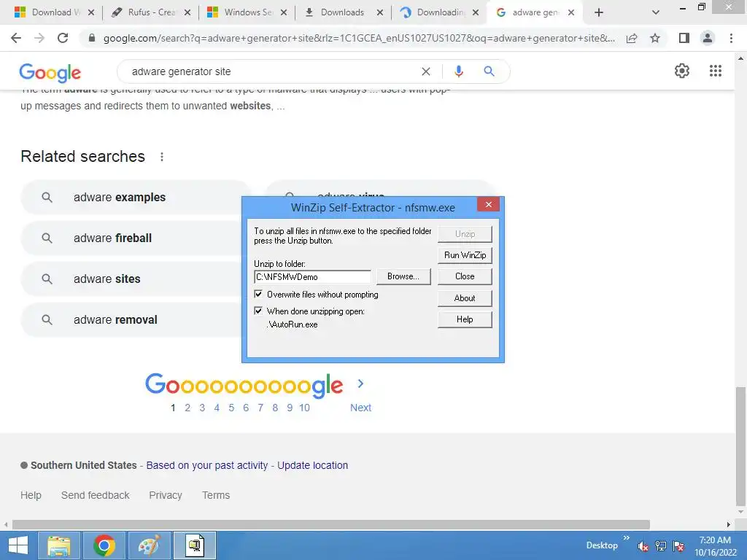This screenshot has height=560, width=747.
Task: Start voice search with microphone icon
Action: coord(459,71)
